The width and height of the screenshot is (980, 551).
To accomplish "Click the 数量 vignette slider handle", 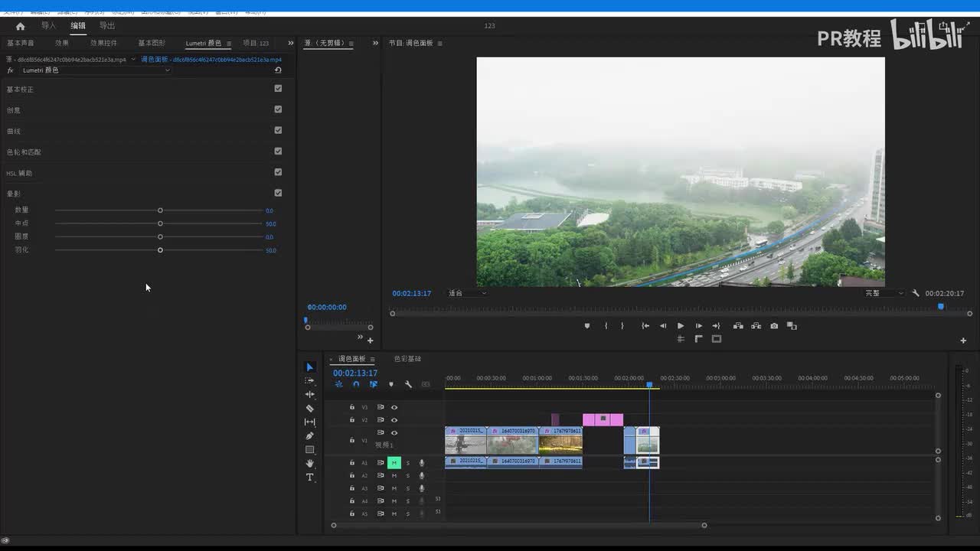I will pyautogui.click(x=160, y=210).
